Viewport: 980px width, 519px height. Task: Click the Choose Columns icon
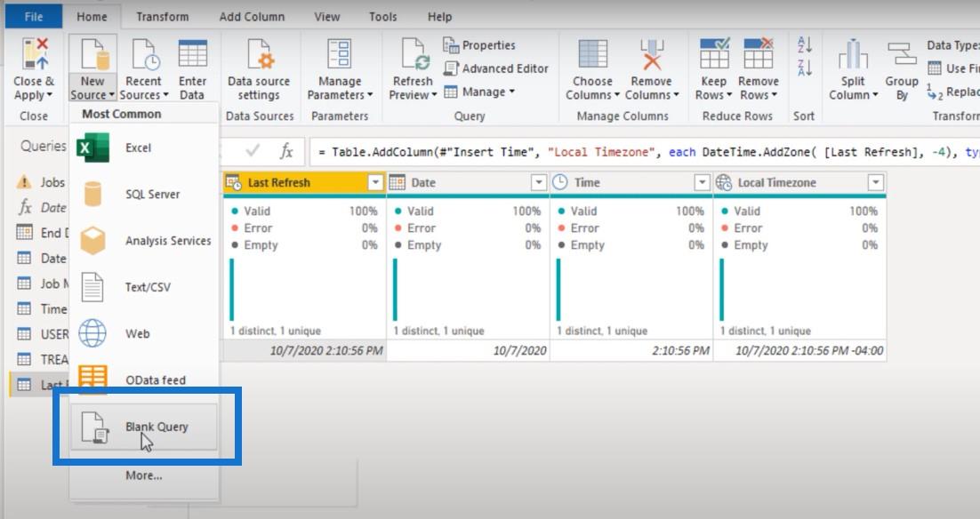tap(592, 53)
